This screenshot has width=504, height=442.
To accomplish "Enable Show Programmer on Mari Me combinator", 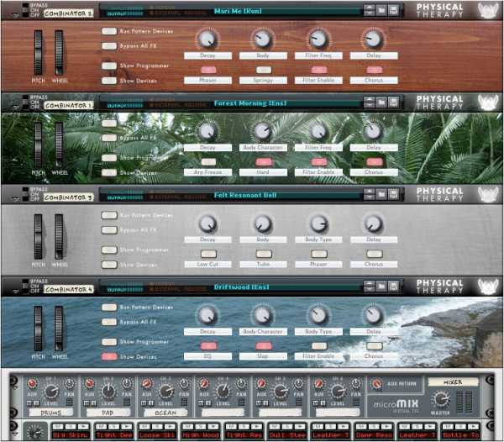I will coord(109,66).
